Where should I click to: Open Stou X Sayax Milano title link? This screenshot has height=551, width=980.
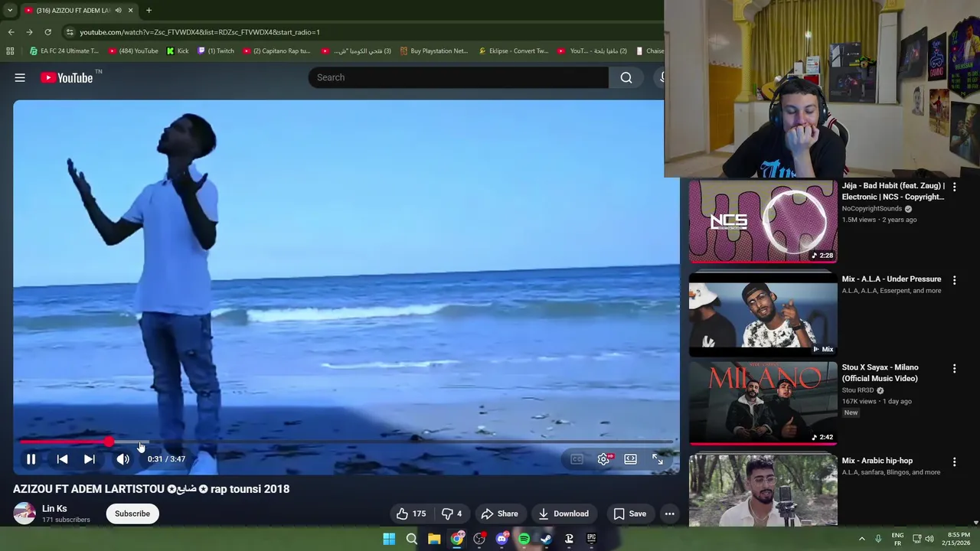point(880,373)
